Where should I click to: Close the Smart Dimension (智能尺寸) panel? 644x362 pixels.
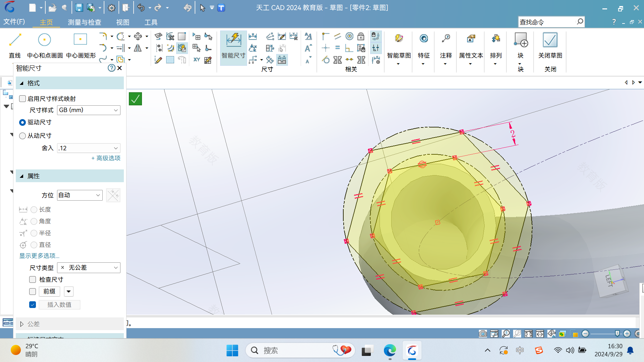point(120,68)
